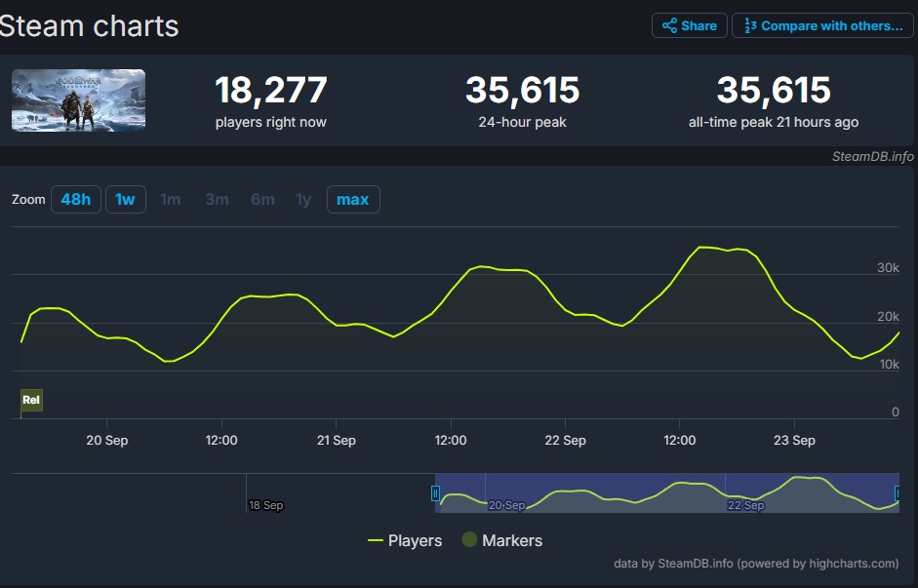Set chart zoom to max

click(353, 200)
